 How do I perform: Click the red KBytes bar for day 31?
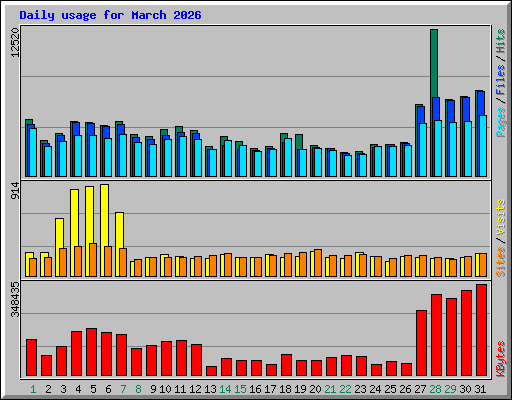pyautogui.click(x=481, y=330)
